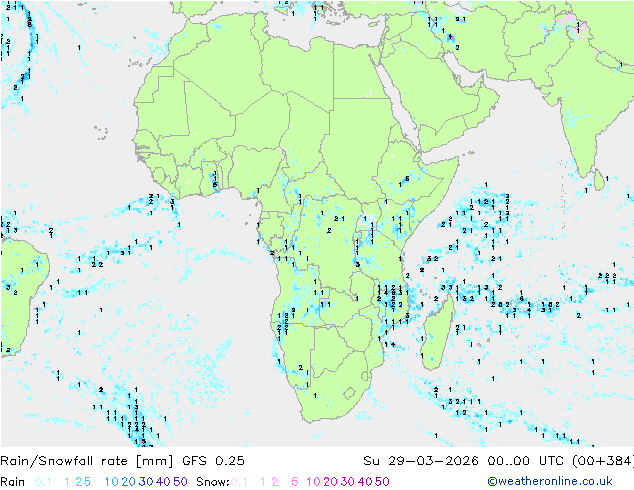This screenshot has width=634, height=490.
Task: Pick the Rain legend 30 color value
Action: [x=146, y=482]
